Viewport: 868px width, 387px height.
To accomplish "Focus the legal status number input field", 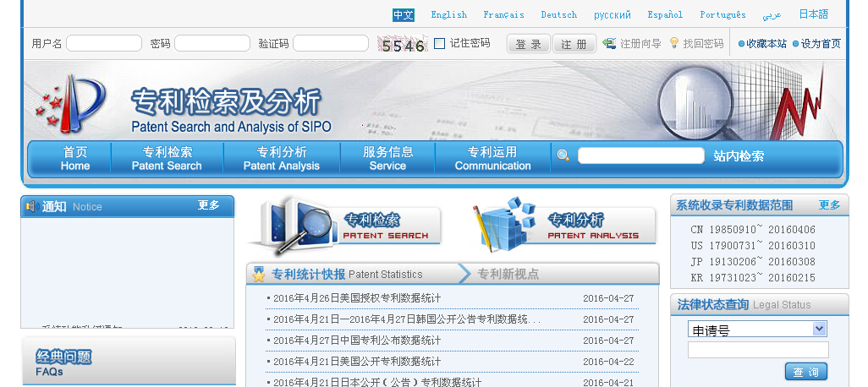I will coord(758,350).
